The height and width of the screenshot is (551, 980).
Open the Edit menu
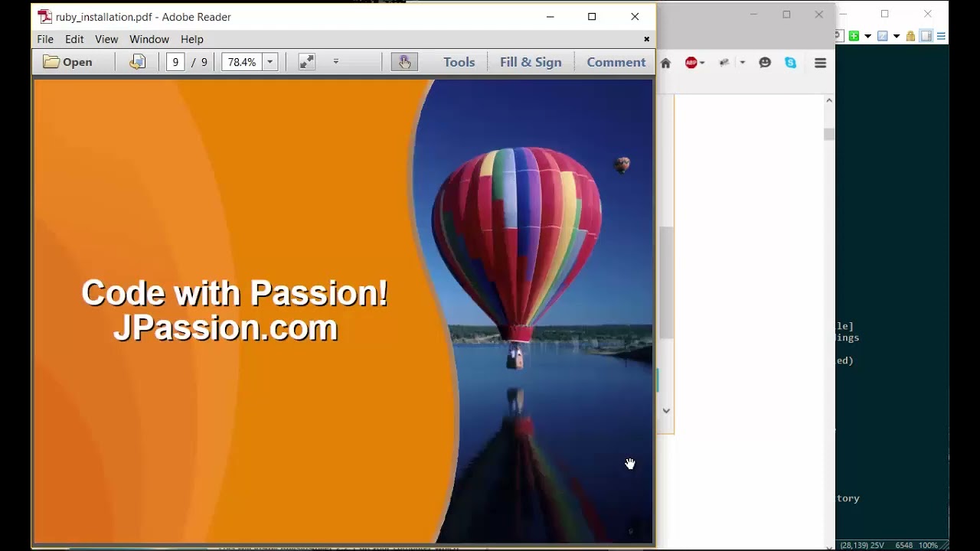[74, 39]
